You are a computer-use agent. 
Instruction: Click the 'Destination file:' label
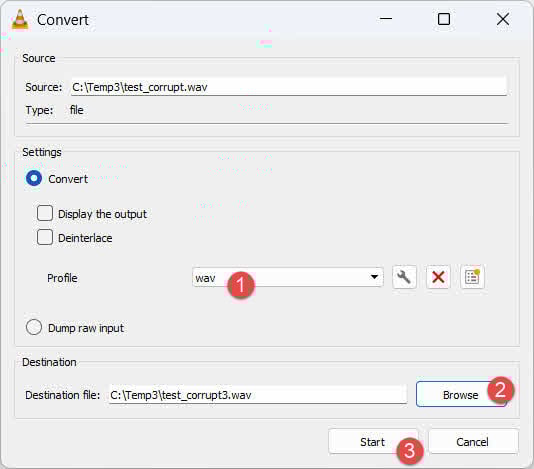click(x=63, y=395)
